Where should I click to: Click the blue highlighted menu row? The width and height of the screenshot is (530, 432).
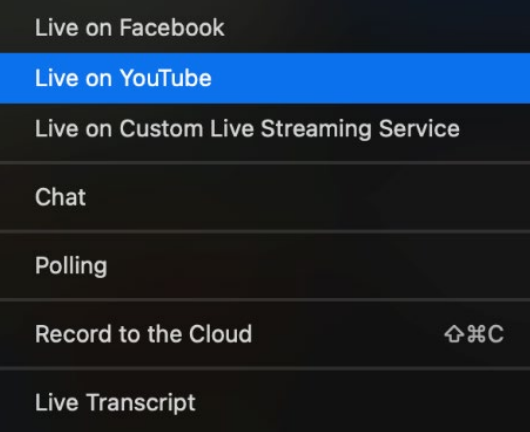click(x=265, y=78)
